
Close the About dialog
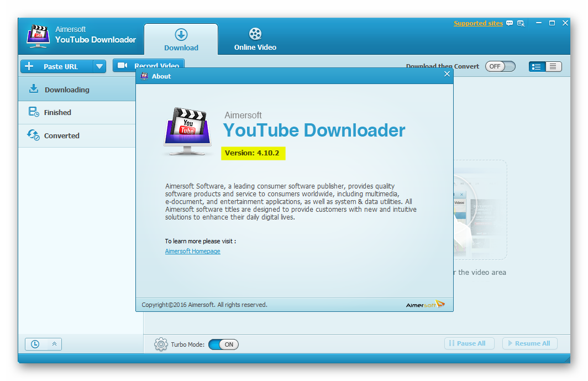(x=447, y=74)
